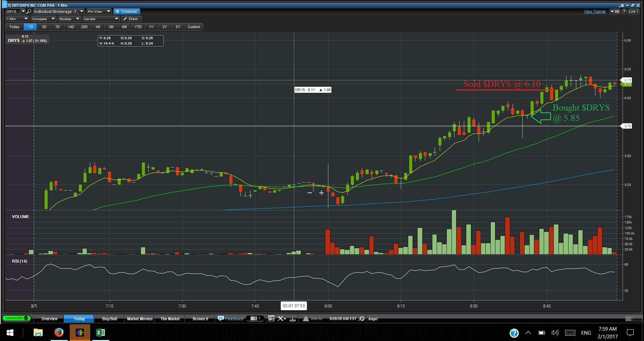The height and width of the screenshot is (341, 644).
Task: Expand the Individual Brokerage account dropdown
Action: coord(59,11)
